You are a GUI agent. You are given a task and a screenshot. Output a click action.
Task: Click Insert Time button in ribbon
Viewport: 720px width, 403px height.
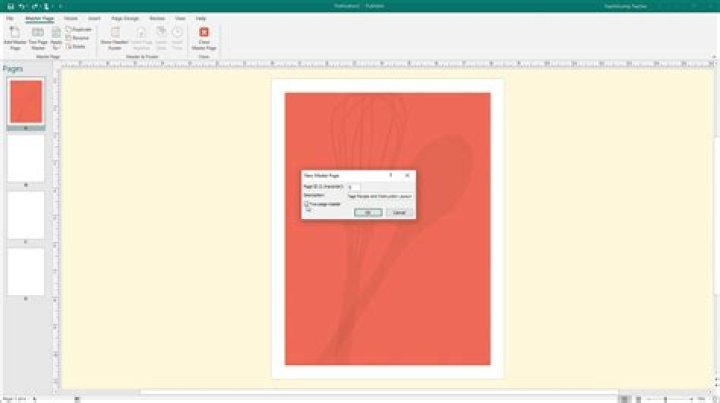pos(177,38)
